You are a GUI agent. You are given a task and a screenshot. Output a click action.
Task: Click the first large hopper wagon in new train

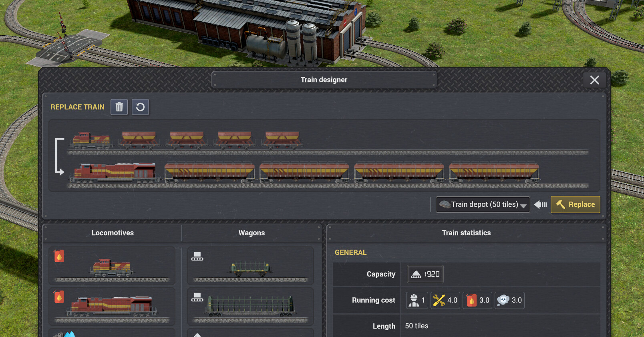point(209,173)
